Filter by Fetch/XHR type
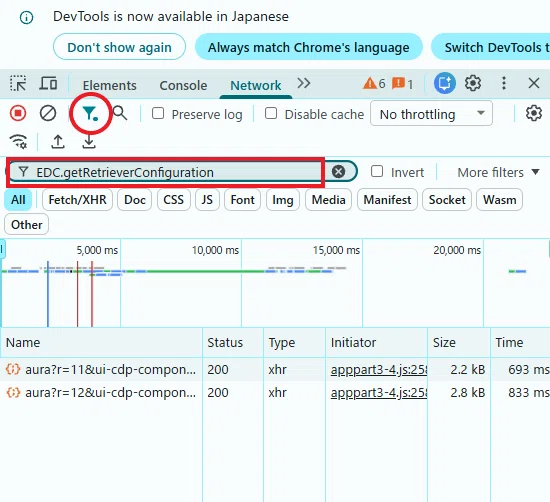This screenshot has width=550, height=502. pyautogui.click(x=77, y=200)
